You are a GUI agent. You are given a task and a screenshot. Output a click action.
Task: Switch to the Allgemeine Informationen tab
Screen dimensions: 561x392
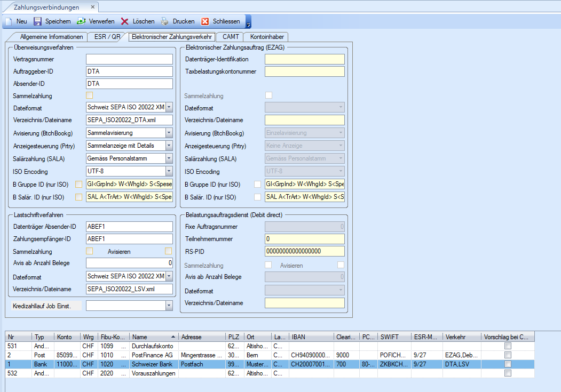[52, 37]
